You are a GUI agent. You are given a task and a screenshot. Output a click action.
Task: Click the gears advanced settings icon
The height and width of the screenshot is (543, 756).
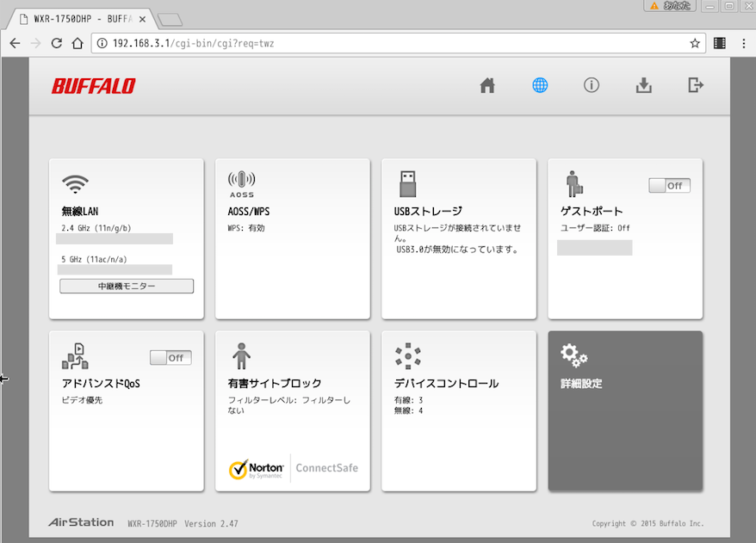573,355
